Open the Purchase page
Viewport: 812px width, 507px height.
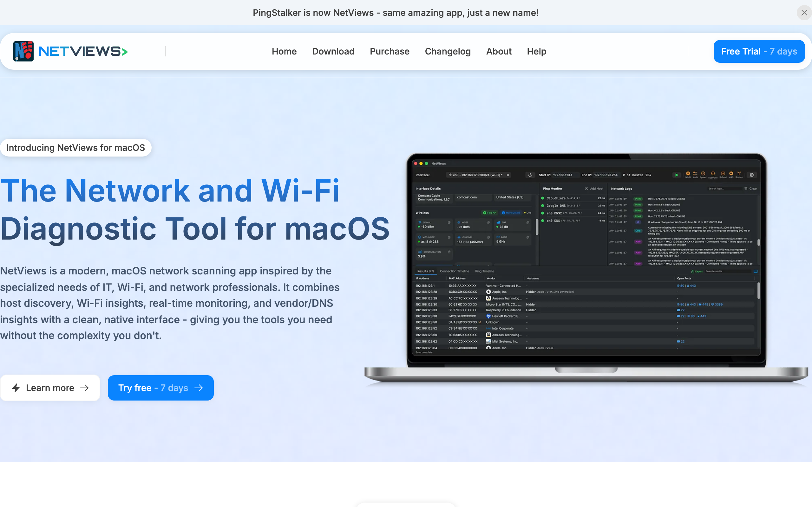click(390, 51)
